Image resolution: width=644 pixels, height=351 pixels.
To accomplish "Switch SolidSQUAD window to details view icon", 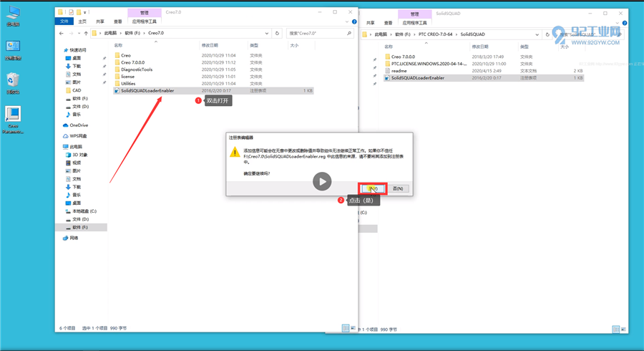I will (615, 330).
